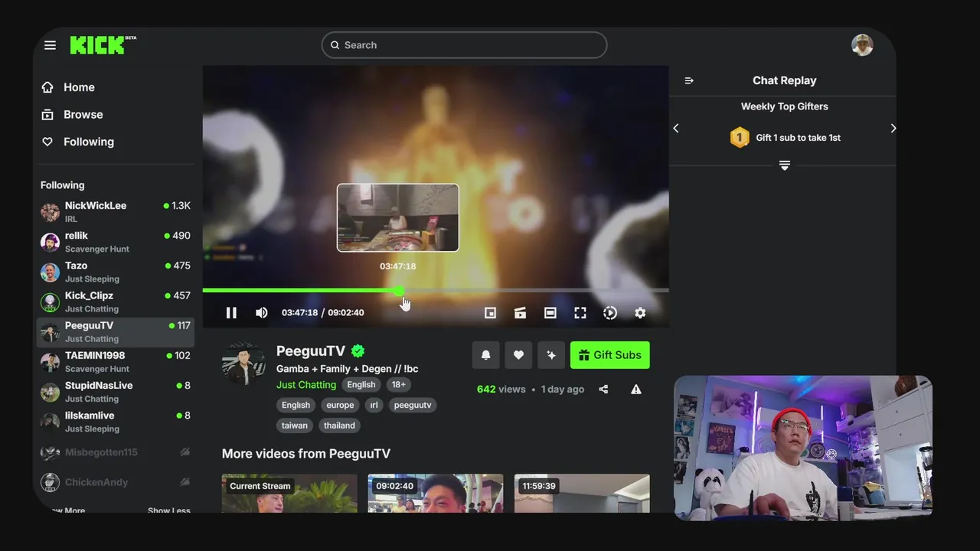The image size is (980, 551).
Task: Mute the video volume
Action: (x=262, y=312)
